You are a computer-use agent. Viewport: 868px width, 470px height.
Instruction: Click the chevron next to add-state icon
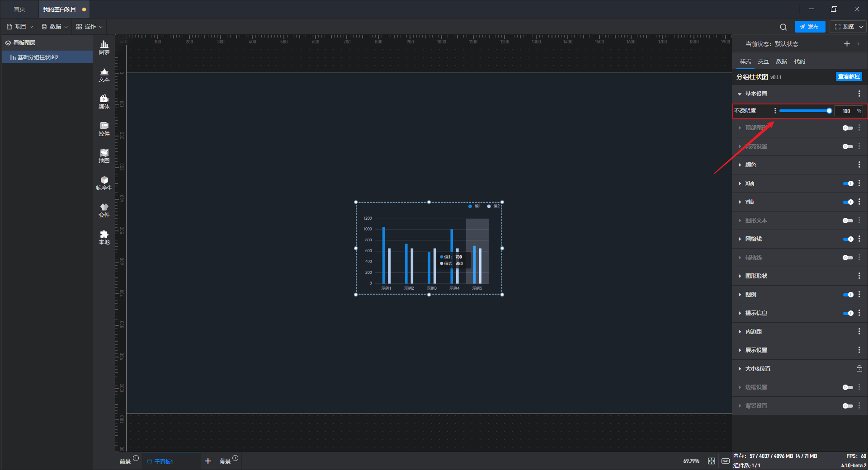coord(859,44)
